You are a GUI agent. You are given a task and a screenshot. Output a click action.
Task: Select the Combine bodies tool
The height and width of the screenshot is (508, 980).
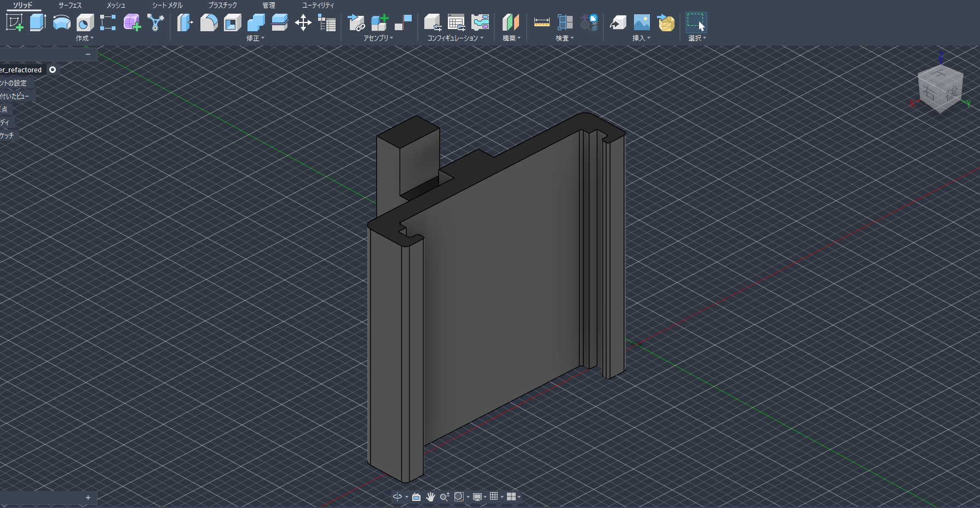pos(256,22)
